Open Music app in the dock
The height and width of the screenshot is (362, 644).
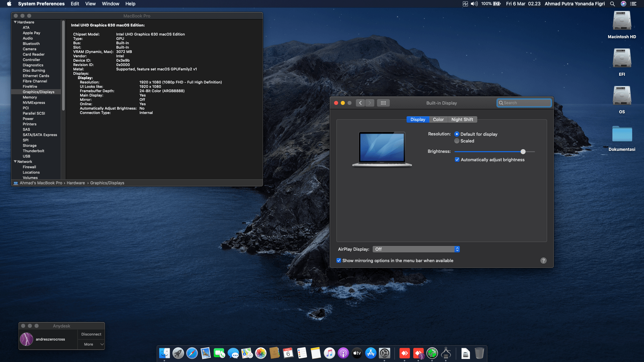(x=329, y=353)
